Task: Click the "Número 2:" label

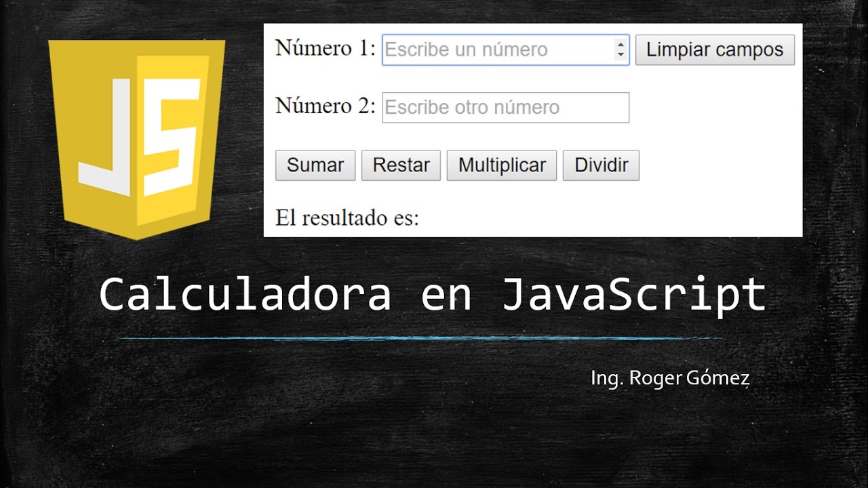Action: click(325, 106)
